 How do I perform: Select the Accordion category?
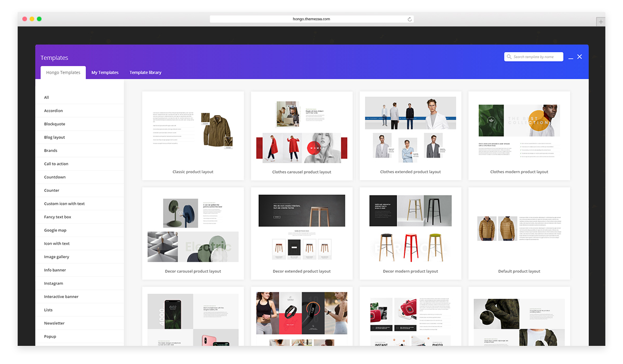(79, 111)
